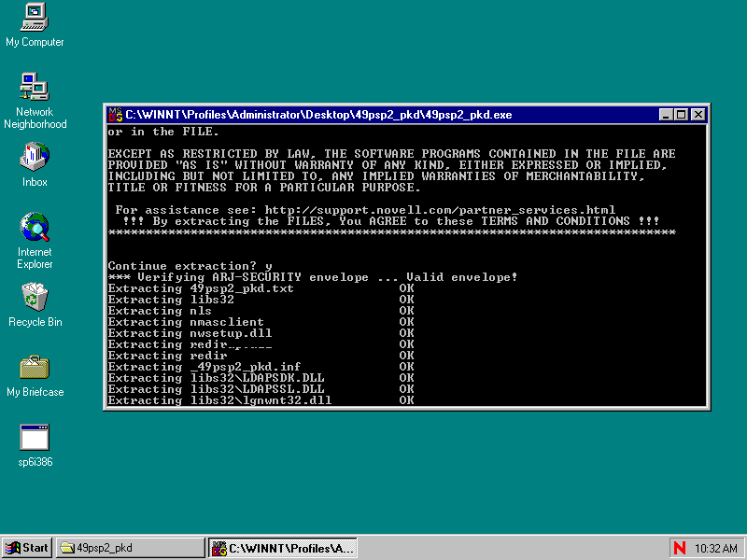Screen dimensions: 747x560
Task: Maximize the 49psp2_pkd.exe console window
Action: click(682, 115)
